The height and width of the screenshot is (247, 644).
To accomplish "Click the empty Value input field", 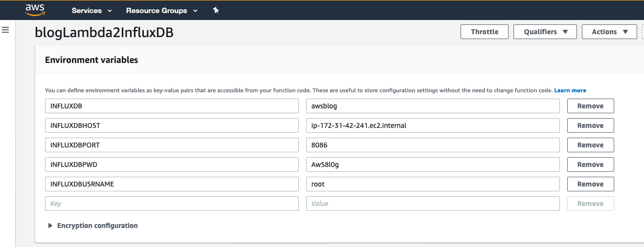I will (432, 204).
